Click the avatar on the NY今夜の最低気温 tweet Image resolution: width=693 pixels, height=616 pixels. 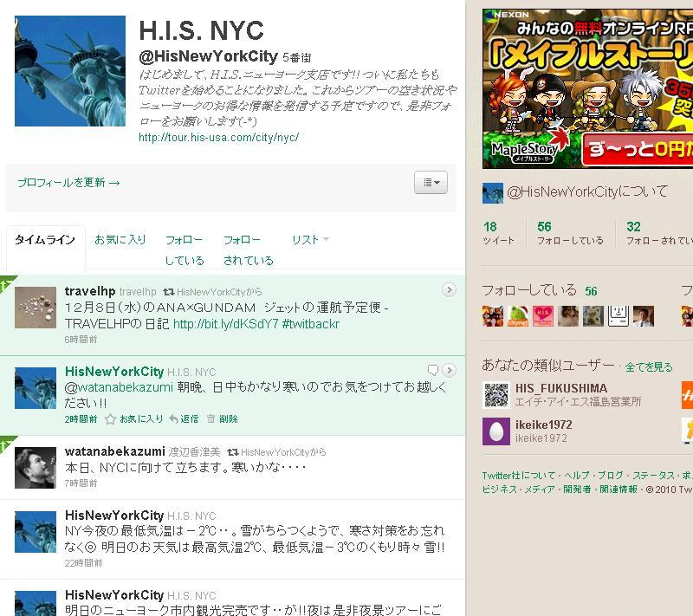36,532
